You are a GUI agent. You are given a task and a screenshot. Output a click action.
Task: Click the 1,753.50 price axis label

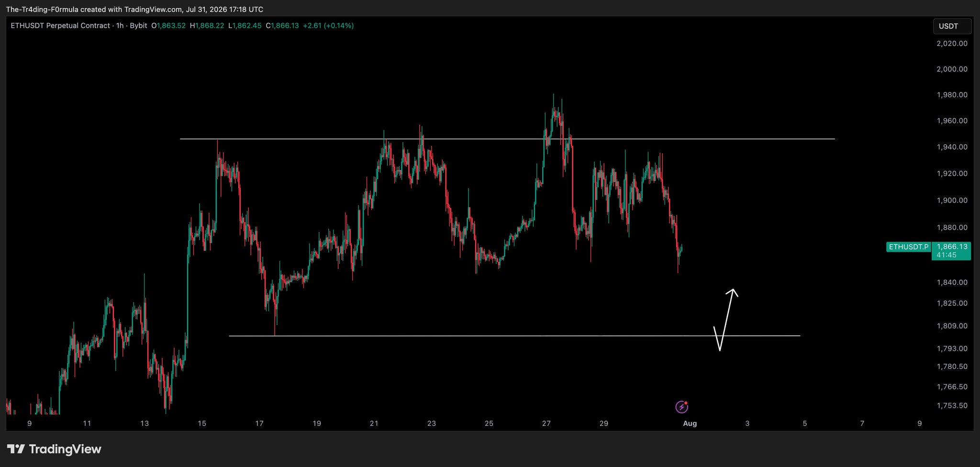(952, 406)
